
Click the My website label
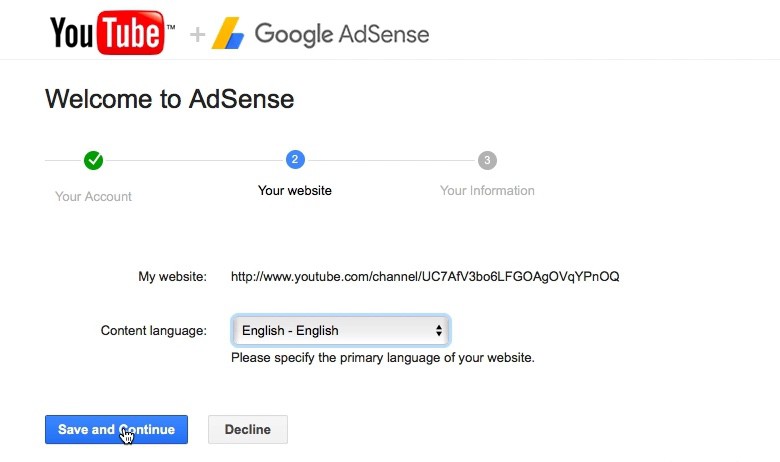(x=172, y=276)
